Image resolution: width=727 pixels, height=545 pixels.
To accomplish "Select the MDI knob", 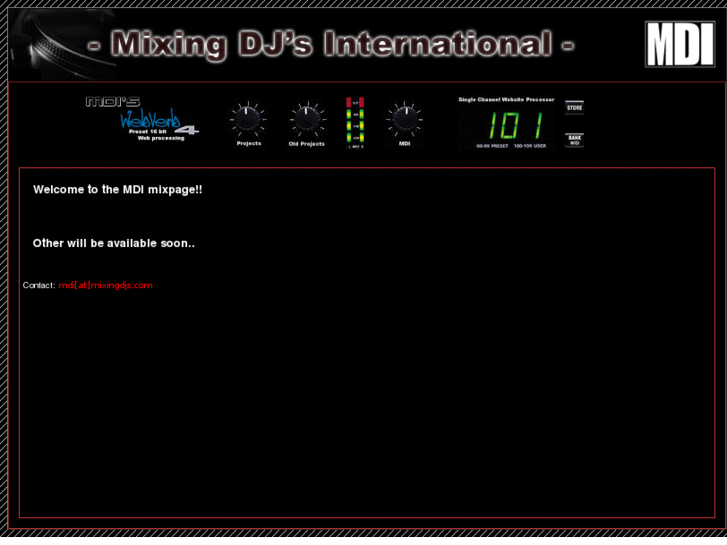I will pyautogui.click(x=404, y=120).
